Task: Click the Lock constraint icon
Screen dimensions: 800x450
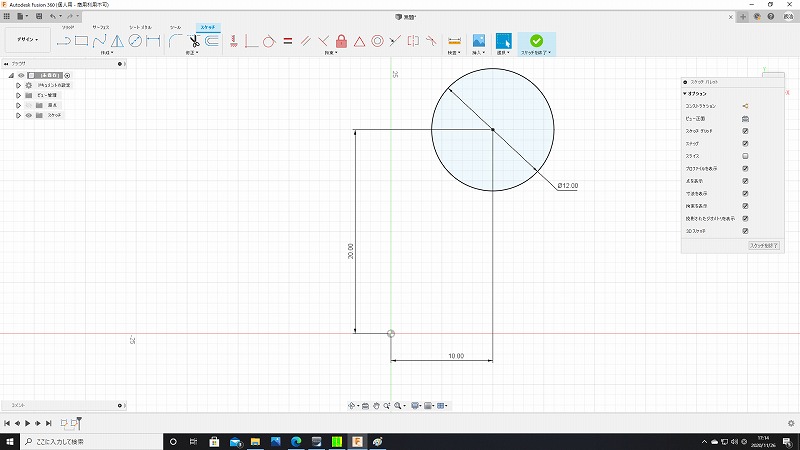Action: 341,41
